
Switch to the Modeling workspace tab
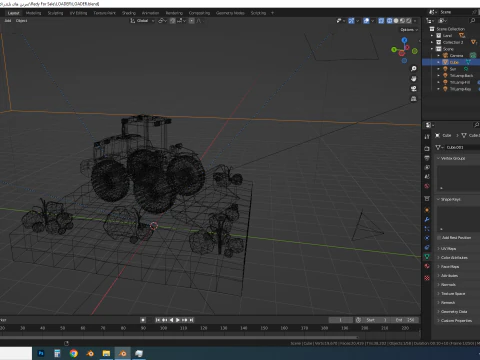(x=33, y=13)
